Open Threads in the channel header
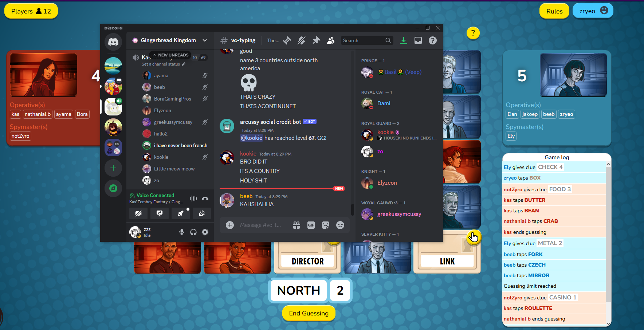Screen dimensions: 644x330 pyautogui.click(x=287, y=40)
